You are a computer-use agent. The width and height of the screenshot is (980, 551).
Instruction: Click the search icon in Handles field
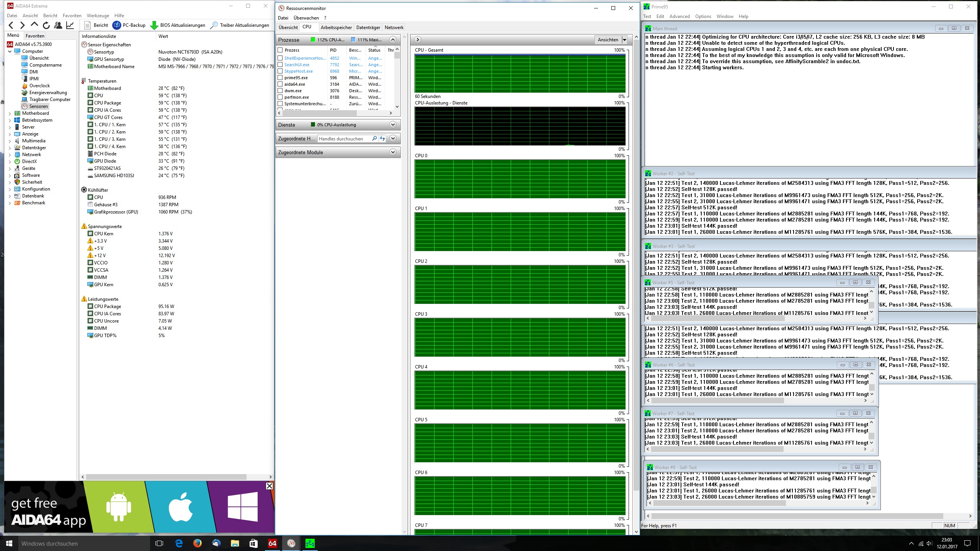point(374,139)
